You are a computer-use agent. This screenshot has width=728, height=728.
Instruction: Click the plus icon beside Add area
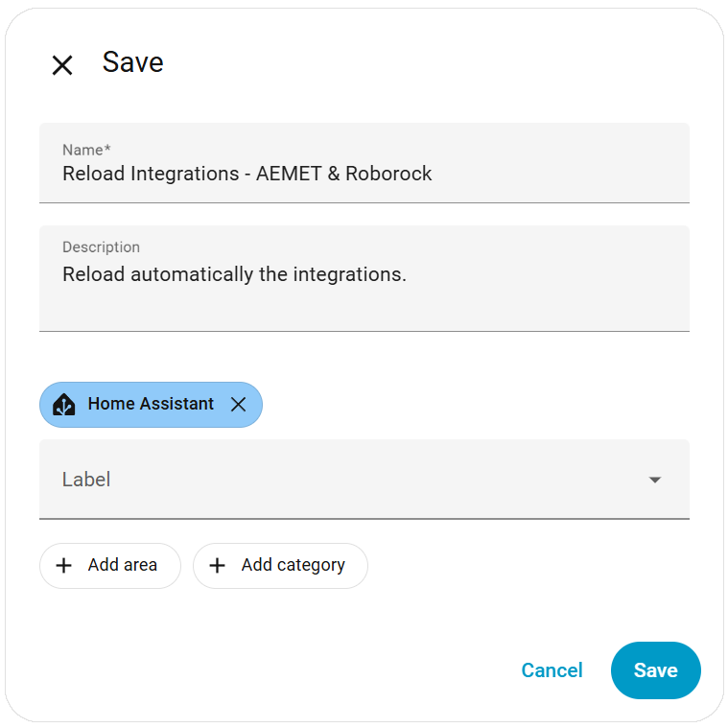tap(64, 566)
